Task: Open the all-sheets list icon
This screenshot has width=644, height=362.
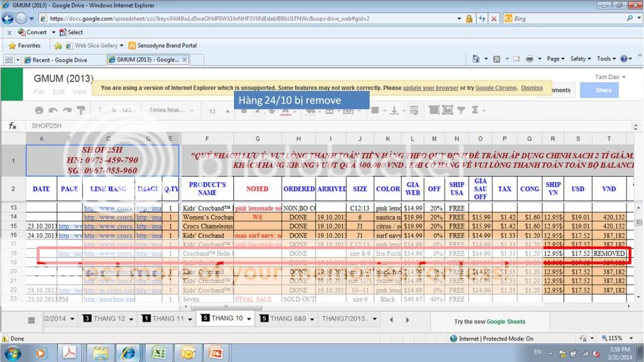Action: (31, 319)
